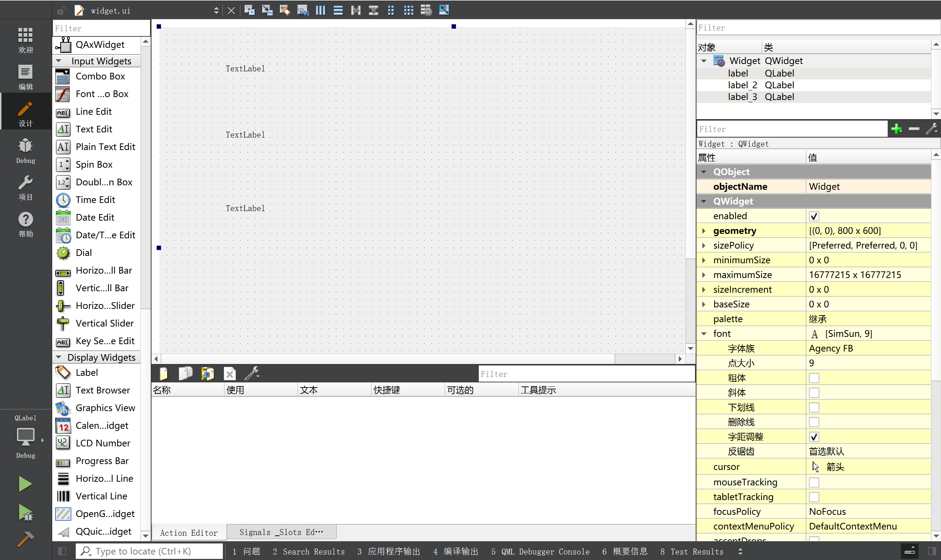Viewport: 941px width, 560px height.
Task: Click the Build hammer icon
Action: coord(25,539)
